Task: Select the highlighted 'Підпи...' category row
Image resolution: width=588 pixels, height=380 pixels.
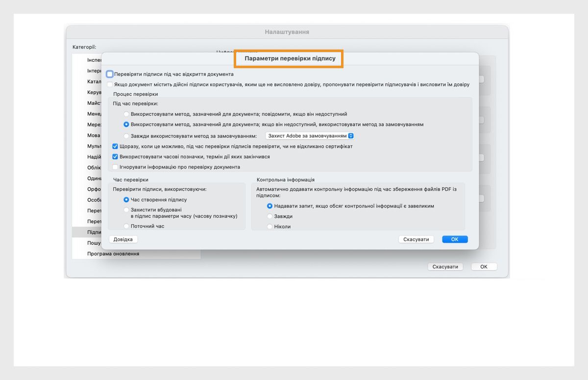Action: pyautogui.click(x=87, y=232)
